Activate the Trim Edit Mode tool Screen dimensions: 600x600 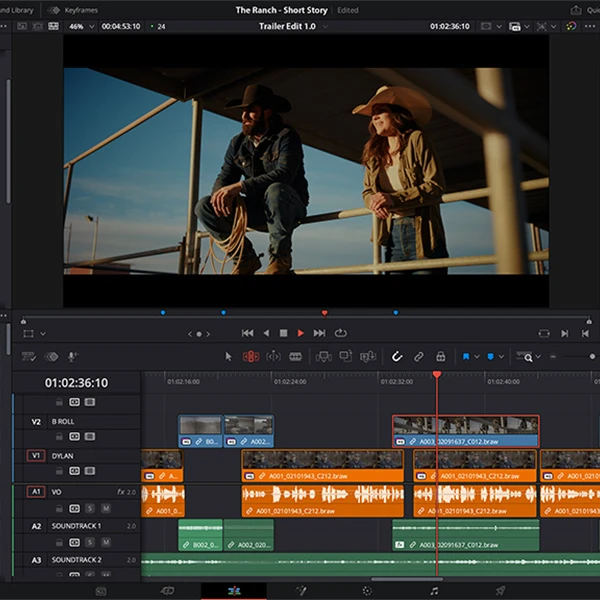click(250, 356)
